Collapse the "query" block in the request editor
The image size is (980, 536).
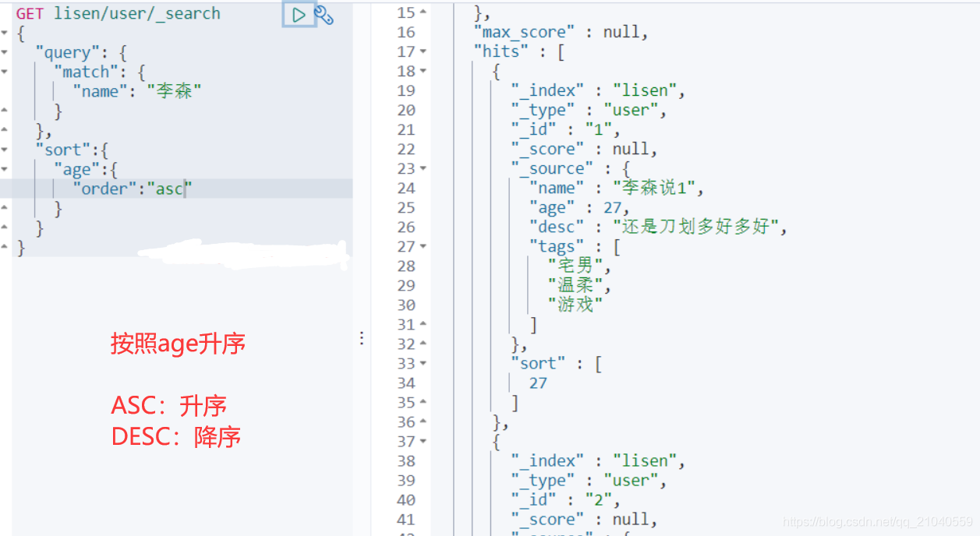(x=5, y=52)
